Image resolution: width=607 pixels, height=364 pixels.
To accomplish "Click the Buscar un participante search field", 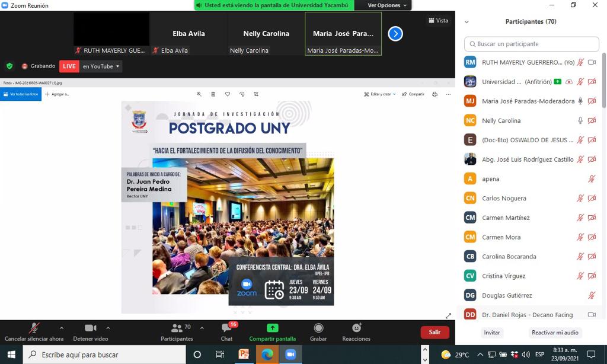I will (x=532, y=44).
